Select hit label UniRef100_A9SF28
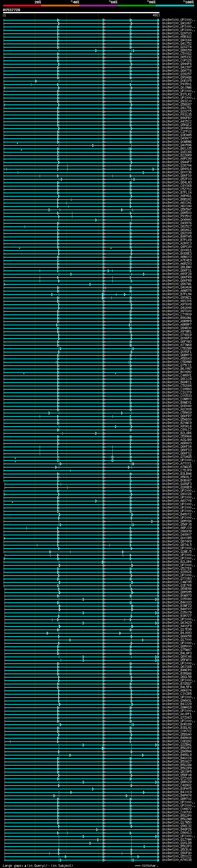The height and width of the screenshot is (868, 197). (x=177, y=274)
